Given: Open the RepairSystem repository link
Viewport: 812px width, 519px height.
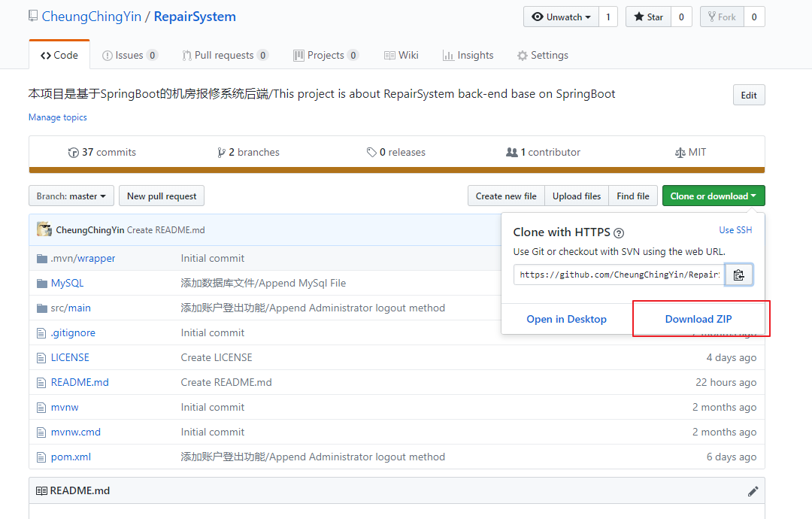Looking at the screenshot, I should coord(195,17).
